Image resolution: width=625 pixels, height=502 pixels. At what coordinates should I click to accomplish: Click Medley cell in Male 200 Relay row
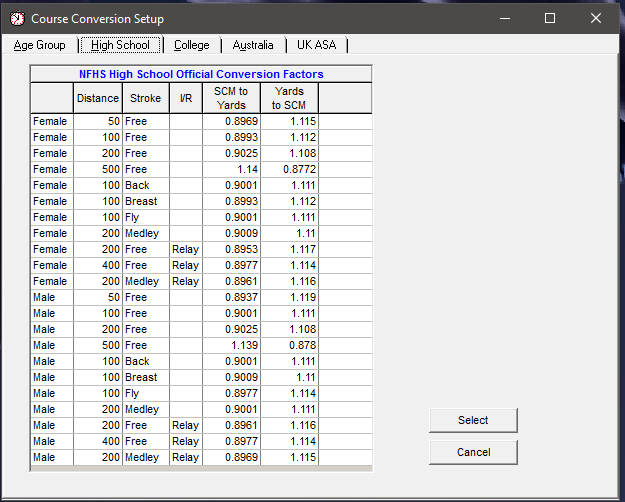(146, 457)
